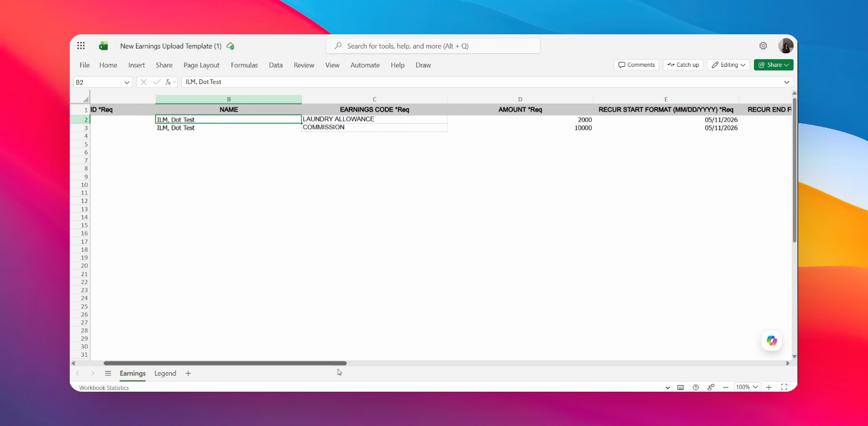Open the Review tab
This screenshot has width=868, height=426.
click(304, 65)
